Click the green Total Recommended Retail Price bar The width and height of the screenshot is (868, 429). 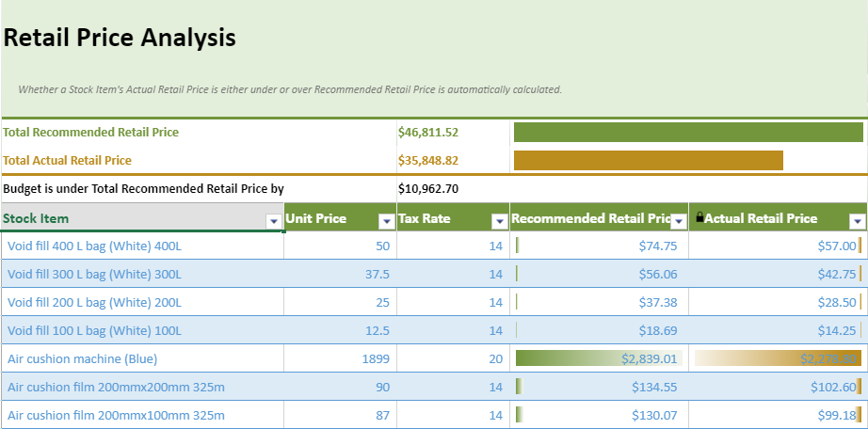point(687,133)
